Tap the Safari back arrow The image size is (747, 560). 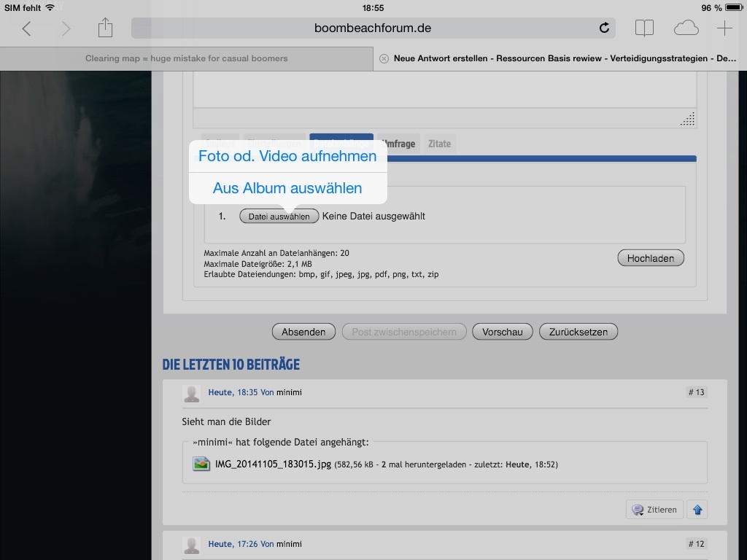[x=27, y=28]
